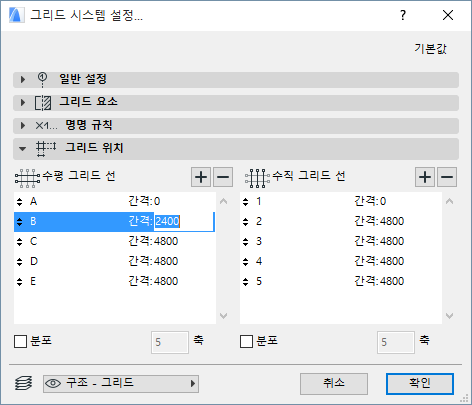Select vertical grid line 4
Viewport: 472px width, 405px height.
click(x=341, y=262)
